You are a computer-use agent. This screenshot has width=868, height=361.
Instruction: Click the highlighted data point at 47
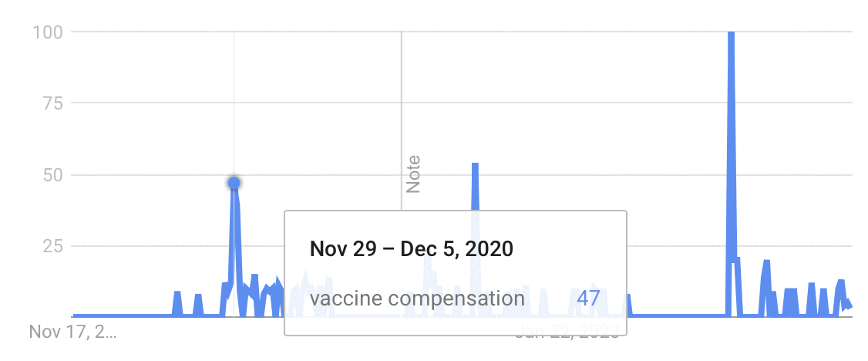(x=234, y=183)
